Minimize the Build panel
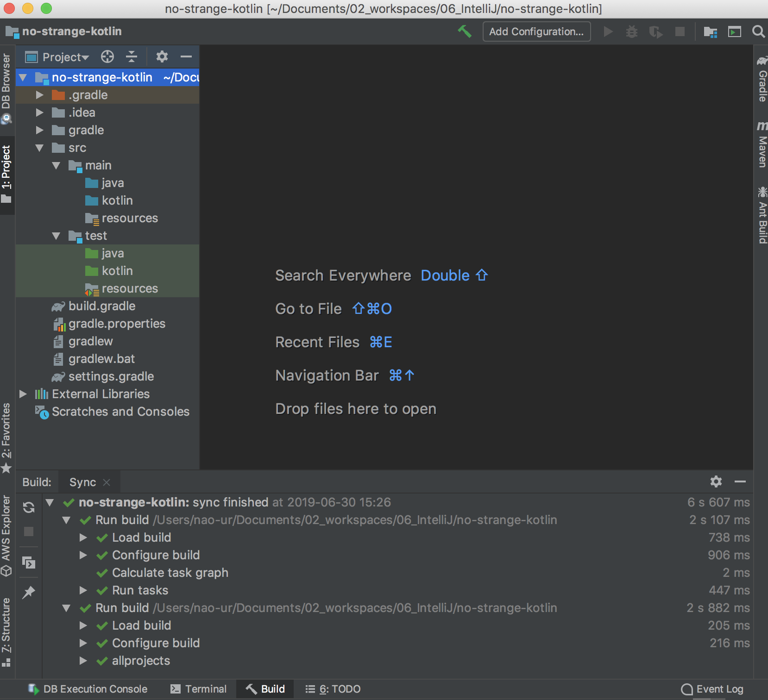The image size is (768, 700). tap(740, 481)
